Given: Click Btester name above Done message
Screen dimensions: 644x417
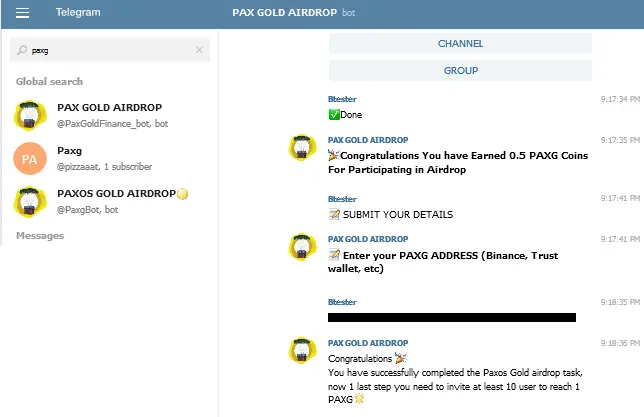Looking at the screenshot, I should point(342,99).
